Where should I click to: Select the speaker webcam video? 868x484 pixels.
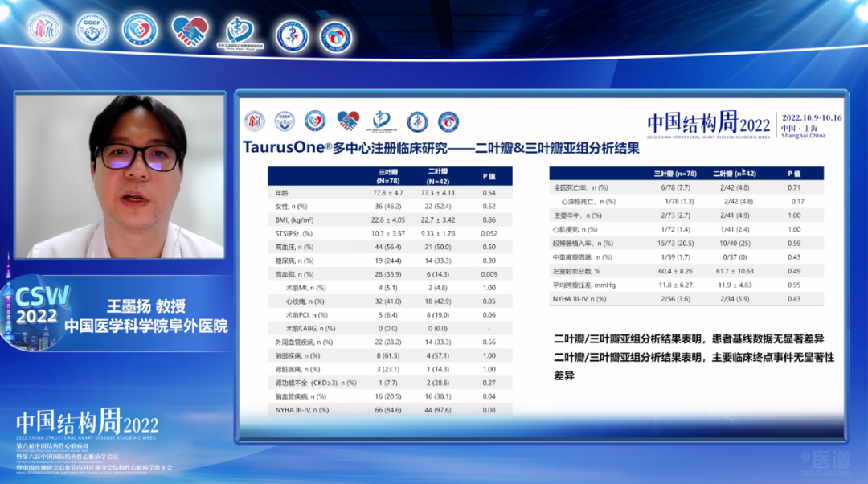tap(121, 176)
